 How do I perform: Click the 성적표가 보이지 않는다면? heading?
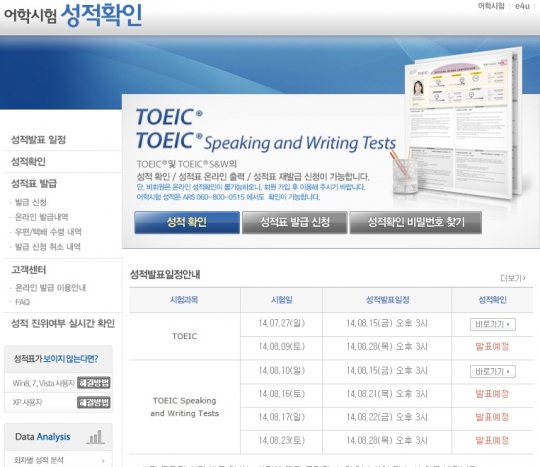click(x=56, y=359)
